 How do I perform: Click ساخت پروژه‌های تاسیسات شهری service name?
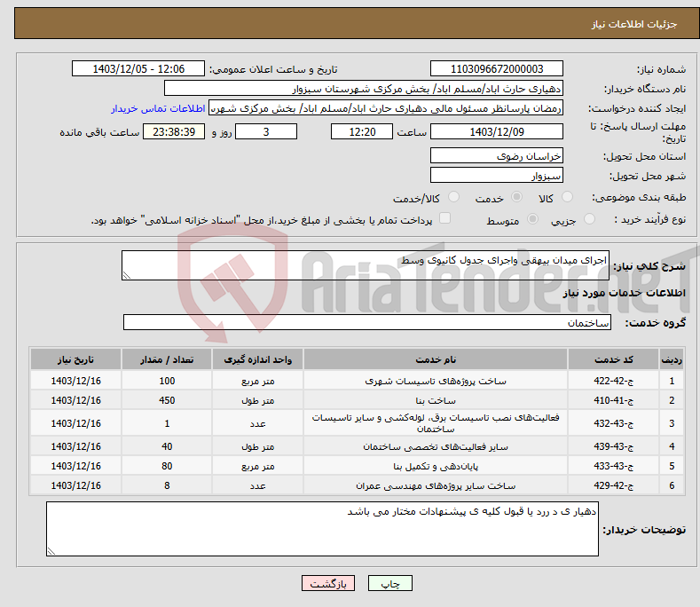point(436,381)
